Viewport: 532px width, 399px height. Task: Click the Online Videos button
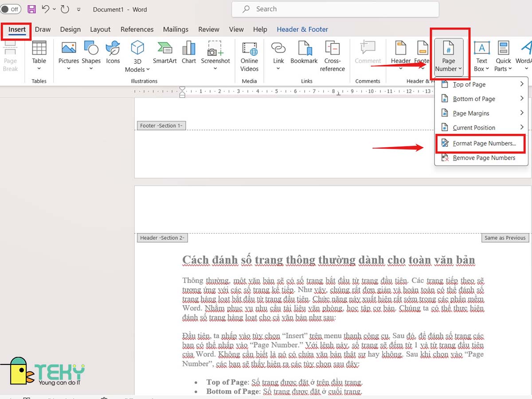tap(250, 56)
